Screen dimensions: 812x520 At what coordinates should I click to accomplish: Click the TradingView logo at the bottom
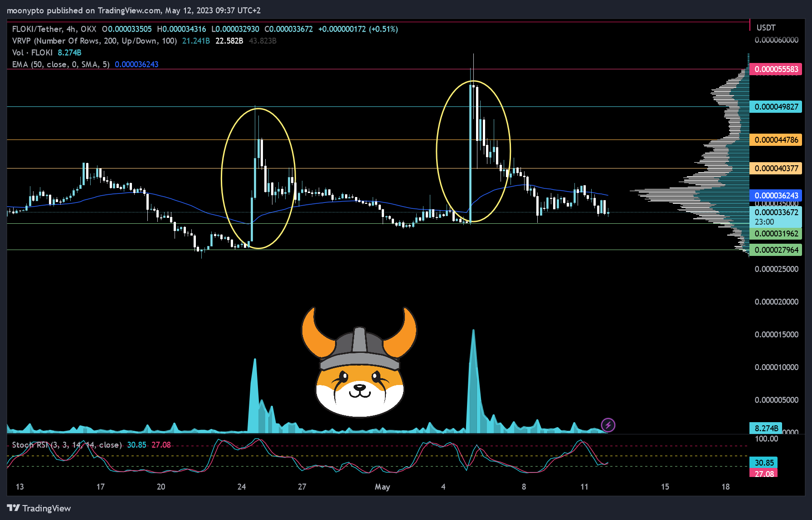(x=39, y=508)
